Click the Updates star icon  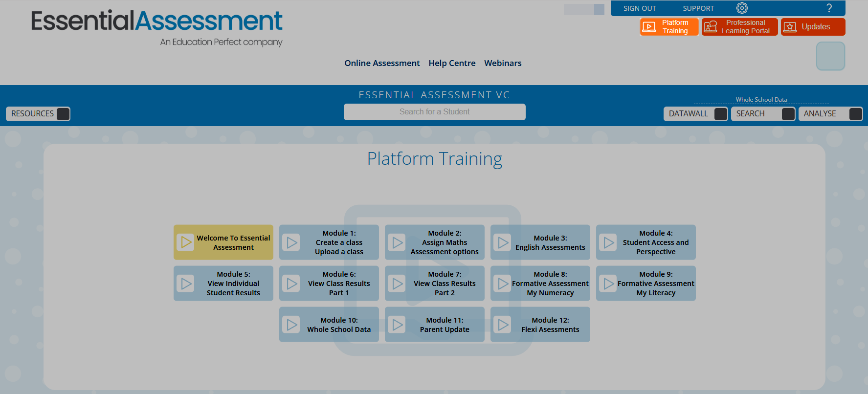789,27
